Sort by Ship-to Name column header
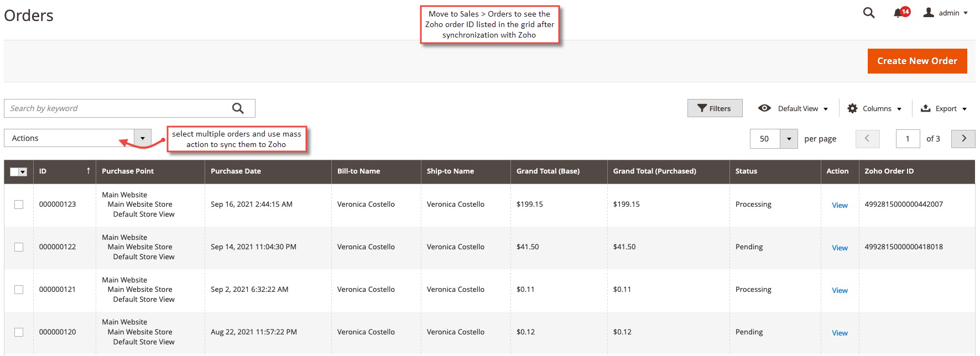Viewport: 980px width, 356px height. coord(466,171)
